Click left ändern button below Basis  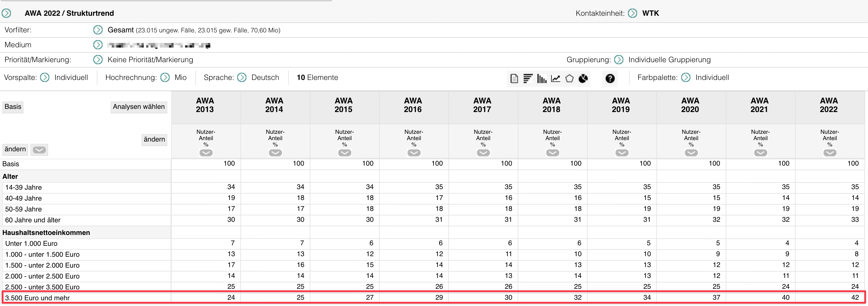tap(15, 149)
